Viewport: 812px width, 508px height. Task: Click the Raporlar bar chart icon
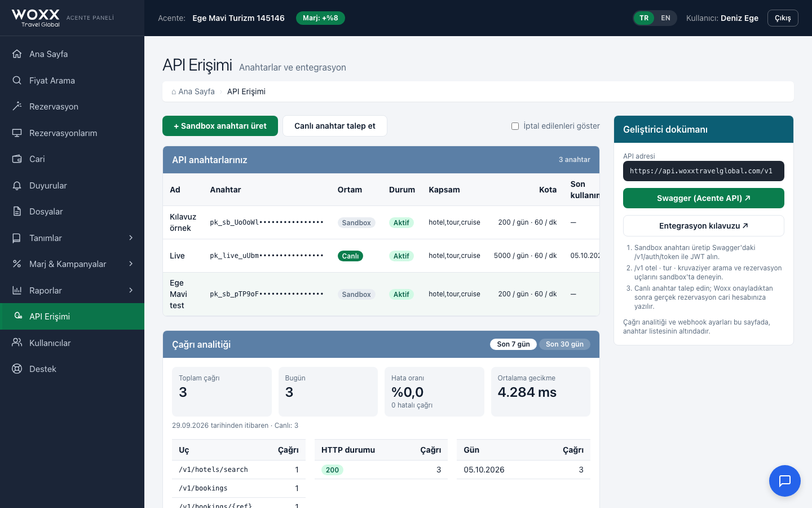click(17, 290)
